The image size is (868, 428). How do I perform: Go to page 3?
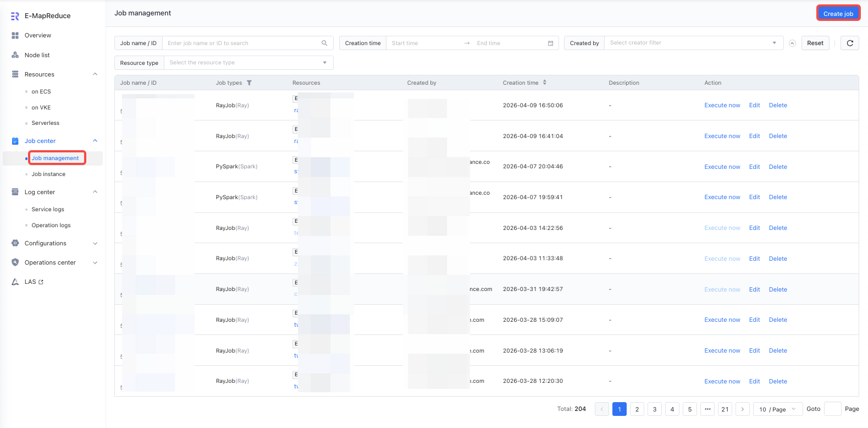[x=655, y=409]
